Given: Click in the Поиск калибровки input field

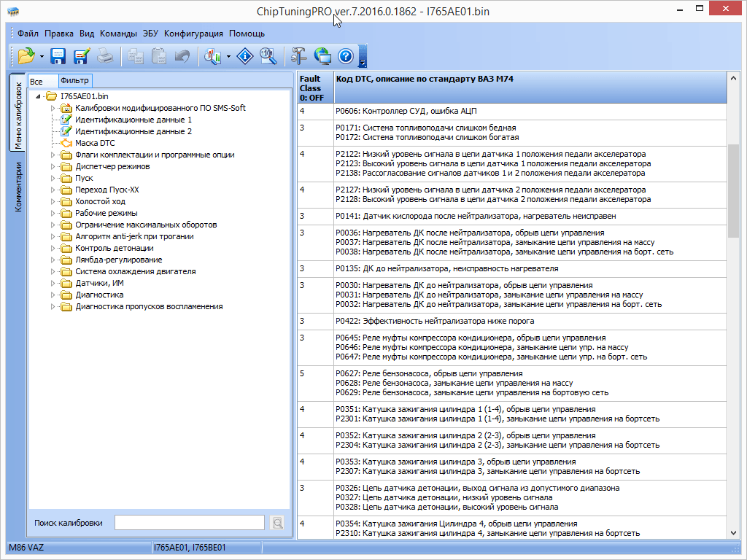Looking at the screenshot, I should click(x=189, y=523).
